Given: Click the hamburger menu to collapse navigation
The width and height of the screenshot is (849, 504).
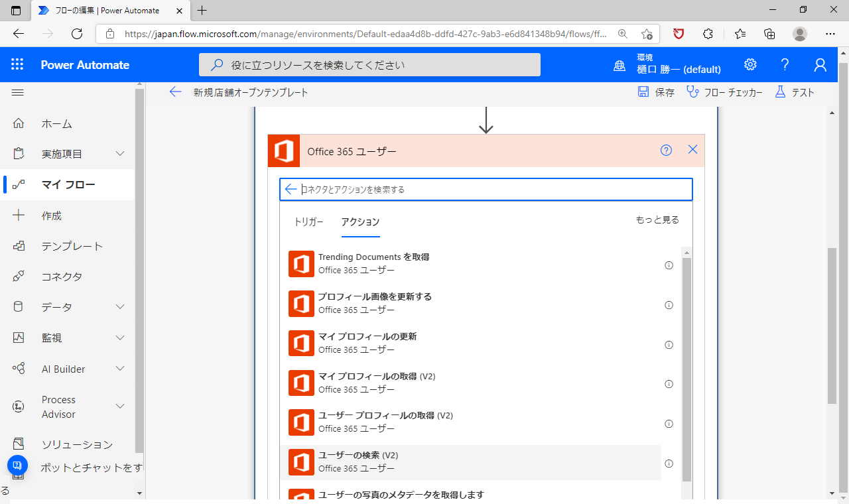Looking at the screenshot, I should tap(18, 93).
